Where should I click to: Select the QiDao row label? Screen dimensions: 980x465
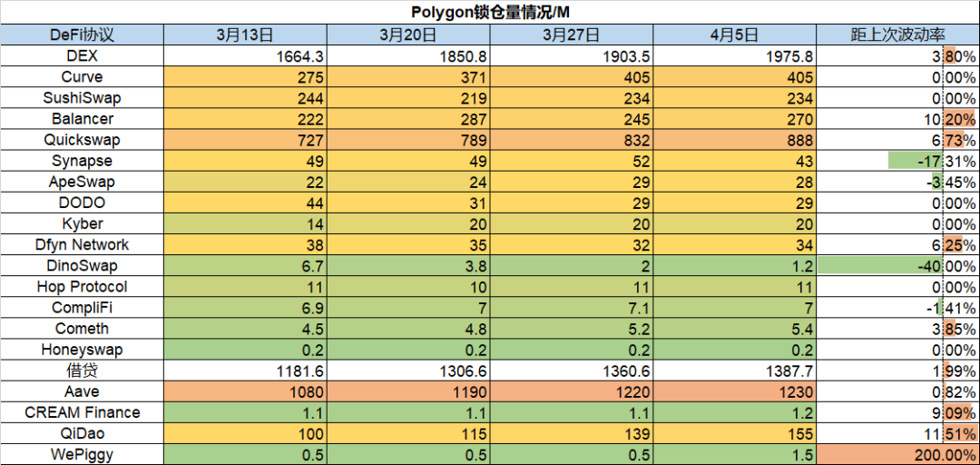(x=82, y=434)
